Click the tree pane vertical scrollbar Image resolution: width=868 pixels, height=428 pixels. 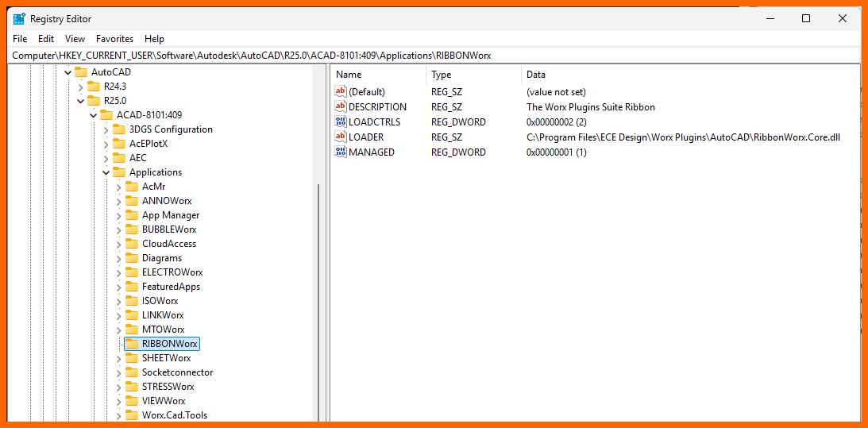pyautogui.click(x=319, y=303)
